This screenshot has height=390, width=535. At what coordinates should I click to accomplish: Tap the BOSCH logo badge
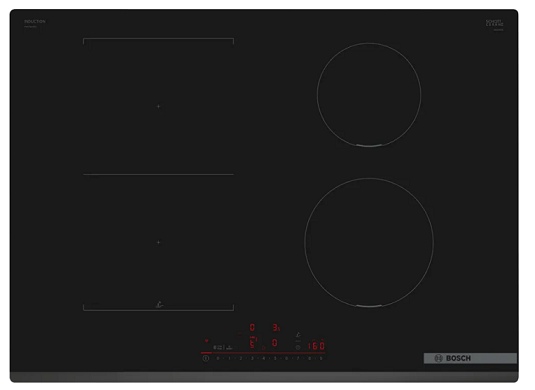[470, 358]
